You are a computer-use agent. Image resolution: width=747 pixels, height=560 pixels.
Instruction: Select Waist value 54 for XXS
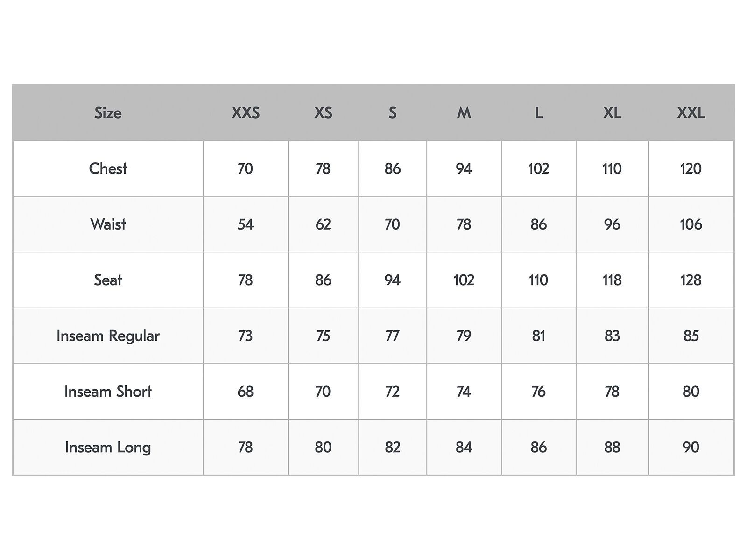pyautogui.click(x=246, y=224)
